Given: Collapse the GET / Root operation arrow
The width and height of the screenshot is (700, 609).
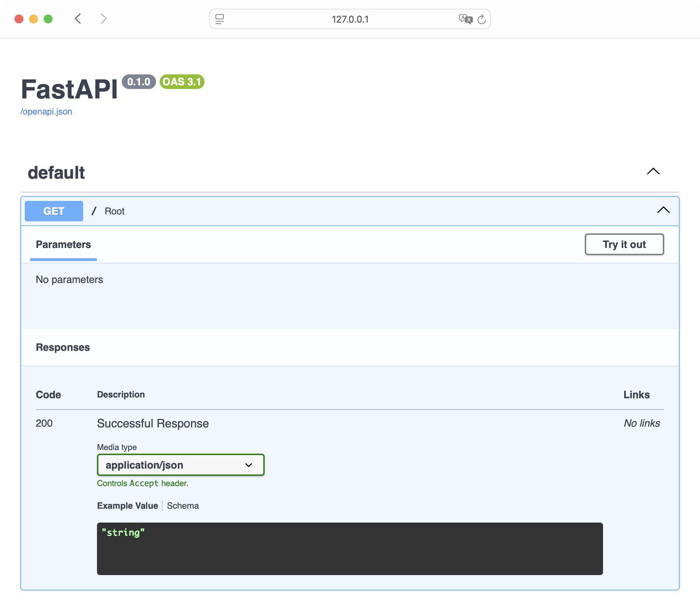Looking at the screenshot, I should click(x=664, y=210).
